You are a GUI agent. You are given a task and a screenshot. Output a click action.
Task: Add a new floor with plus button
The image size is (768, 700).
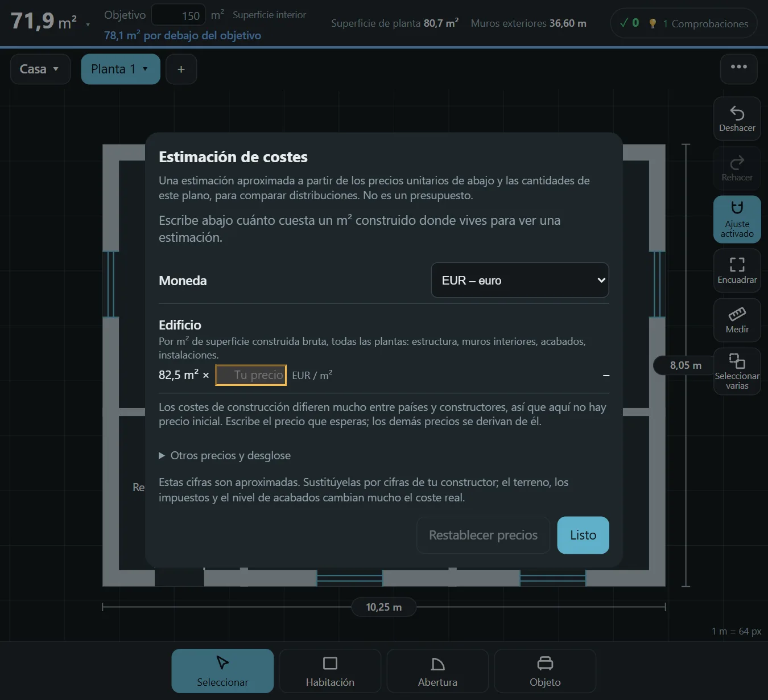pyautogui.click(x=181, y=69)
